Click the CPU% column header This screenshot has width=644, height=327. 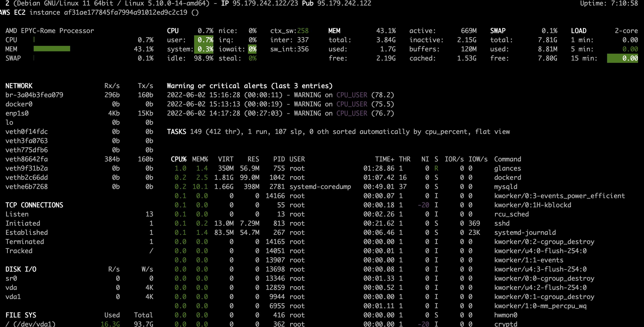[179, 159]
